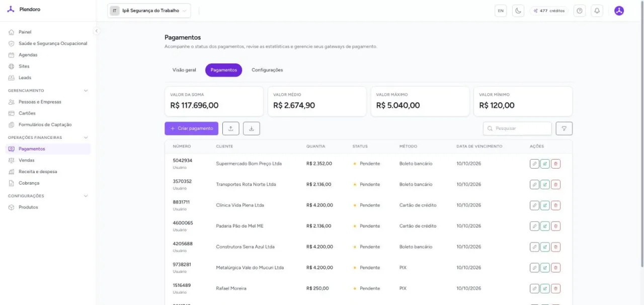The width and height of the screenshot is (644, 305).
Task: Sort by Data de vencimento header
Action: (479, 146)
